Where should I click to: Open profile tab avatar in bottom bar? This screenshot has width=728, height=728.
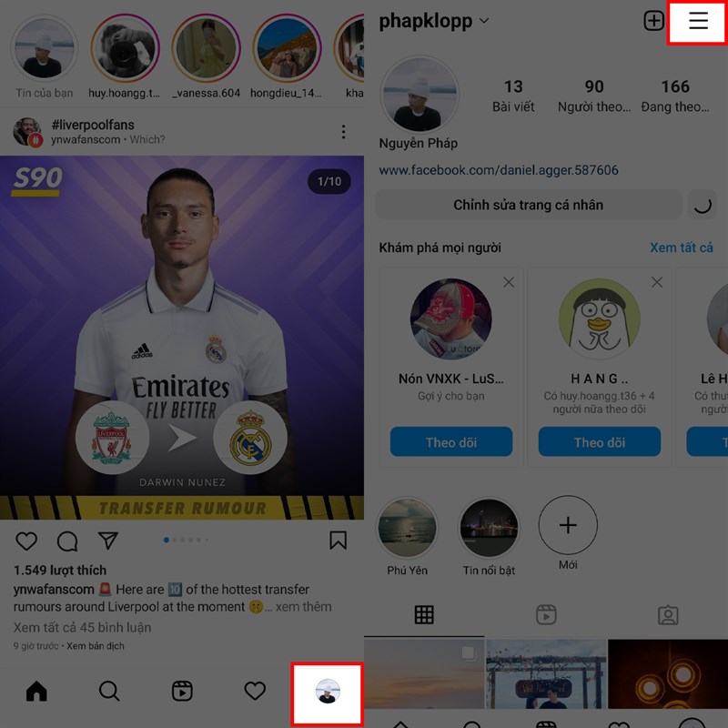pos(328,691)
